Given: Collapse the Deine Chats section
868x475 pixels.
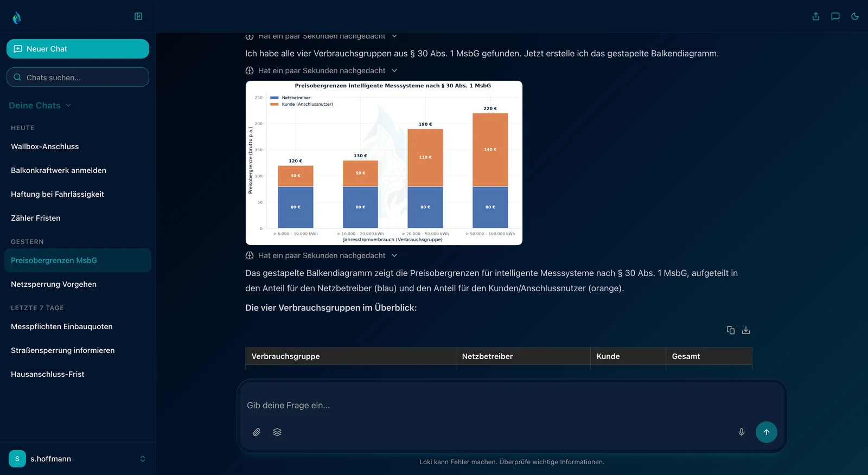Looking at the screenshot, I should [40, 105].
